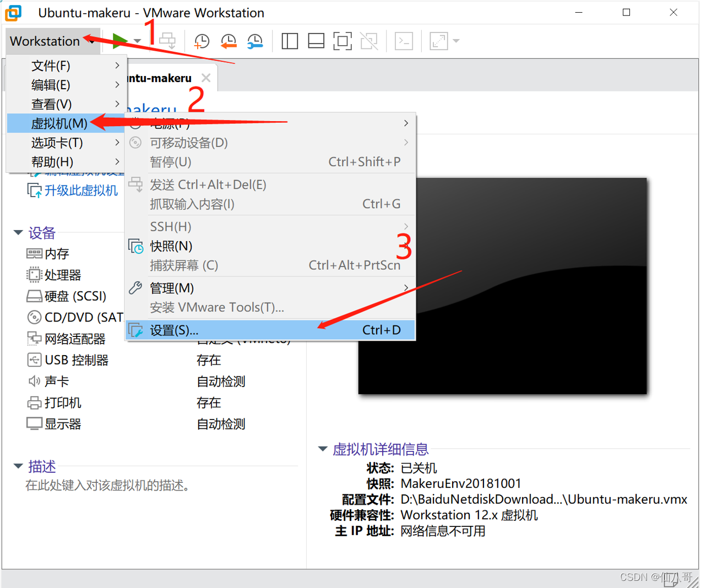Choose 抓取输入内容(I) menu entry
Image resolution: width=701 pixels, height=588 pixels.
click(x=270, y=204)
